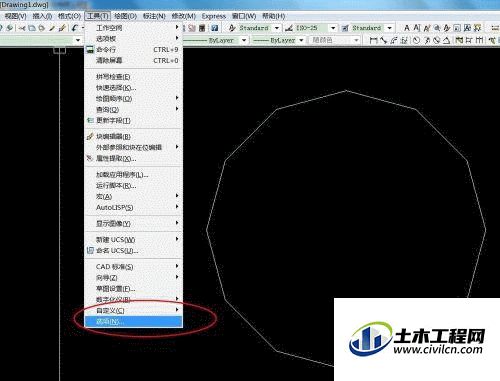Click the Edit Text icon
Screen dimensions: 500x381
[x=427, y=28]
